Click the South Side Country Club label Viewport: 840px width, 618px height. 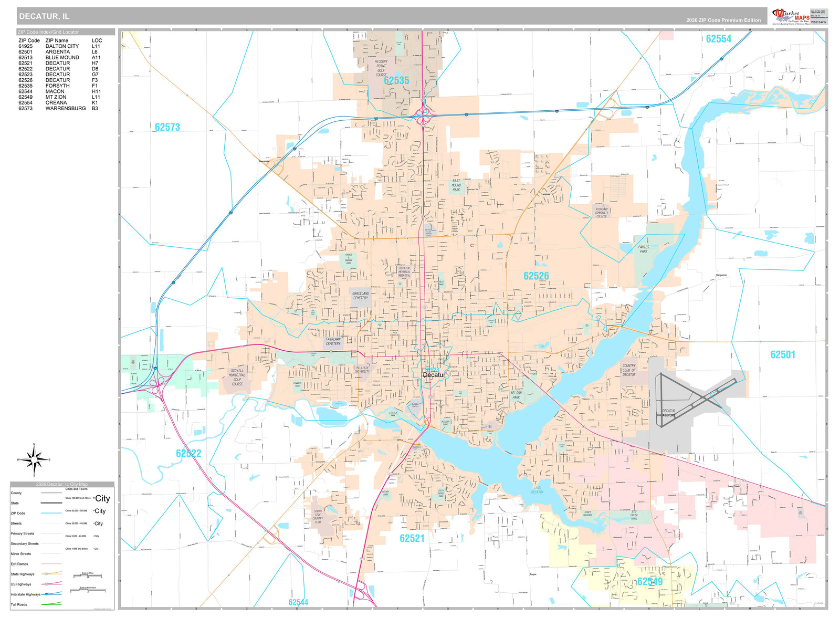[318, 517]
